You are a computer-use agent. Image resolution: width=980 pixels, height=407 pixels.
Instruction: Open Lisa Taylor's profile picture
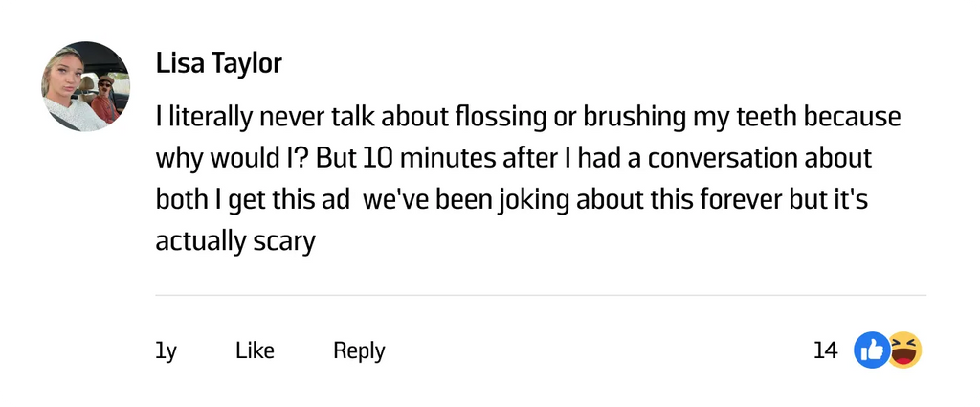[x=86, y=86]
